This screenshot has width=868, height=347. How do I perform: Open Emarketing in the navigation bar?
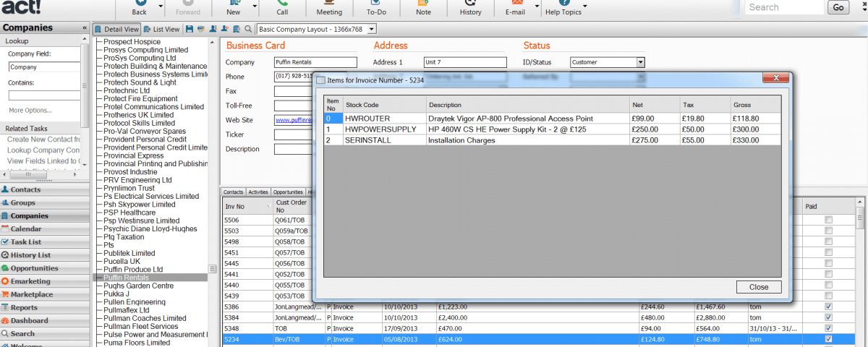[x=45, y=281]
